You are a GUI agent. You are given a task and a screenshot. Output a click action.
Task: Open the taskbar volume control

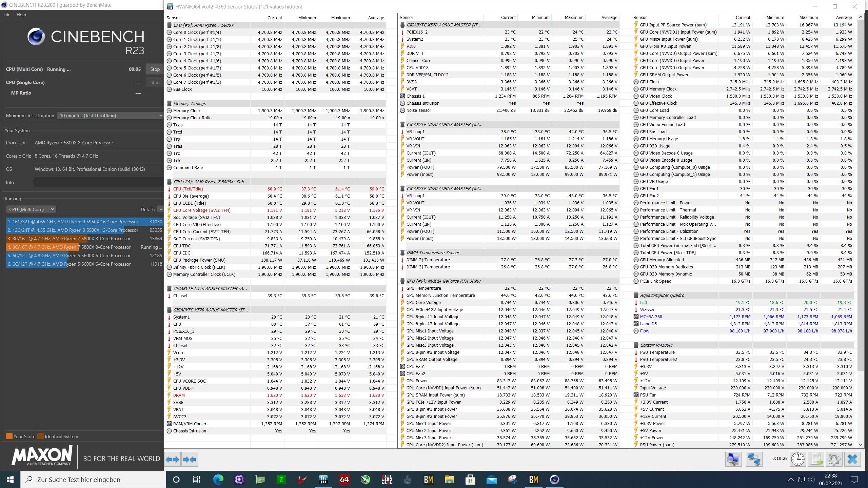pos(811,480)
